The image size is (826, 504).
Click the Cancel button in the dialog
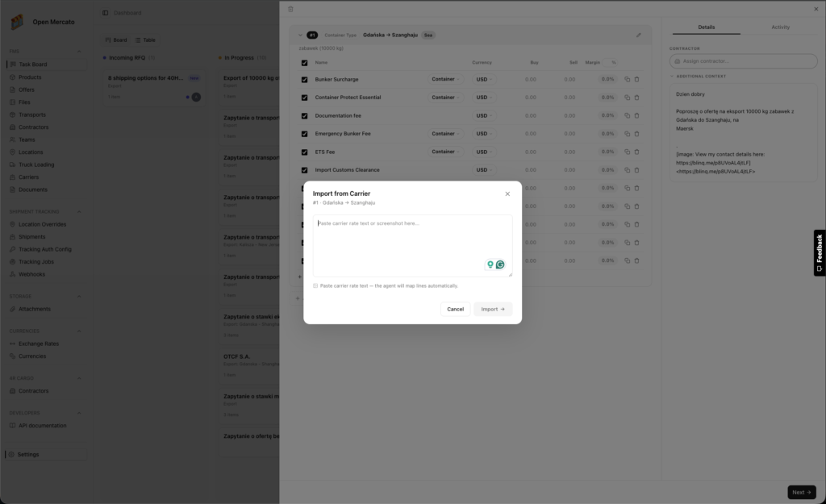tap(455, 309)
